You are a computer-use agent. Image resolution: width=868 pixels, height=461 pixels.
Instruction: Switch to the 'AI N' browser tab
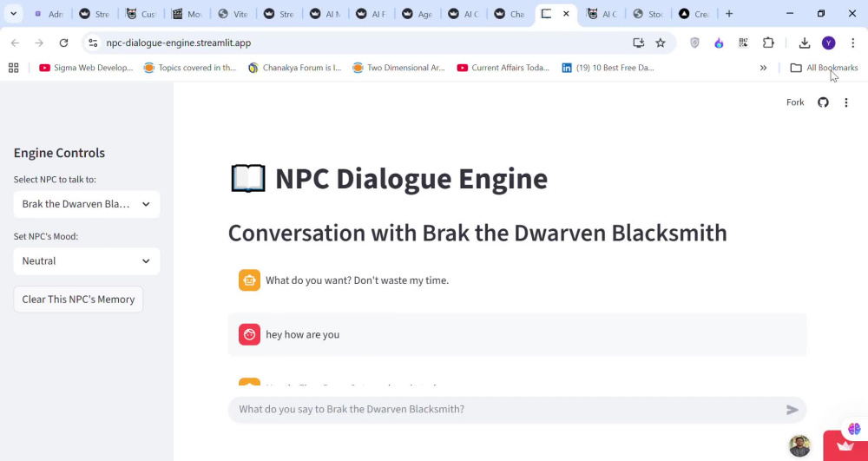325,14
